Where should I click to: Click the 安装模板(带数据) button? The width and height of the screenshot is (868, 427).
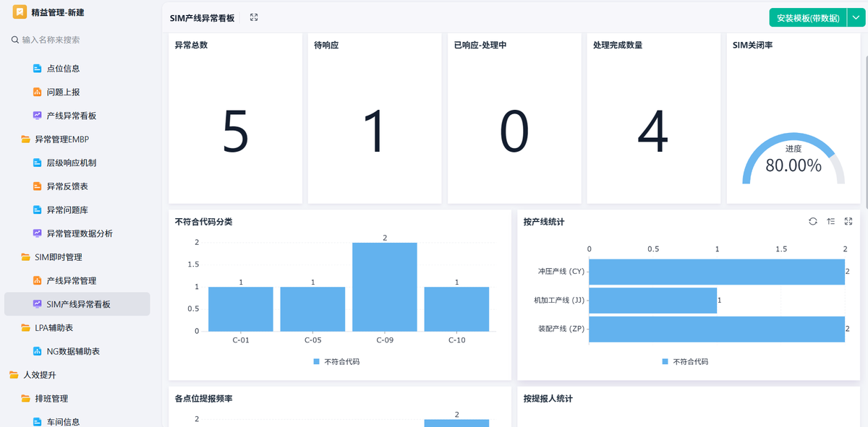tap(807, 18)
